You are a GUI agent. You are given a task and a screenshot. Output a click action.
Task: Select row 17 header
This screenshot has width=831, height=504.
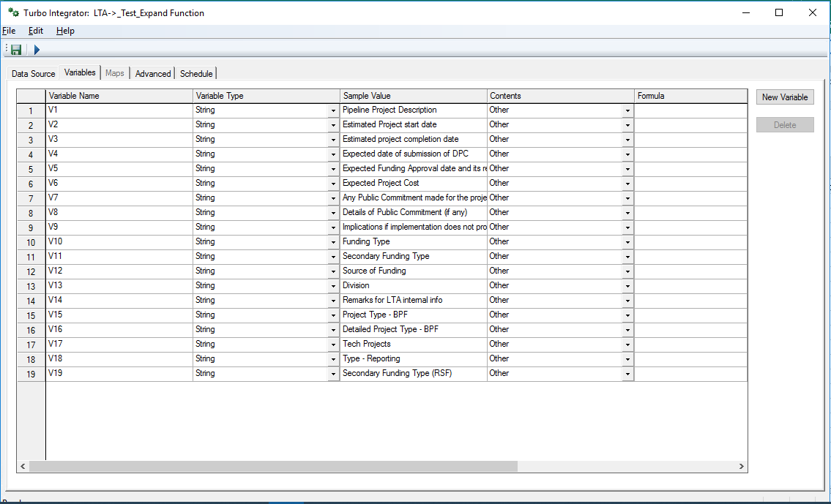pos(31,345)
